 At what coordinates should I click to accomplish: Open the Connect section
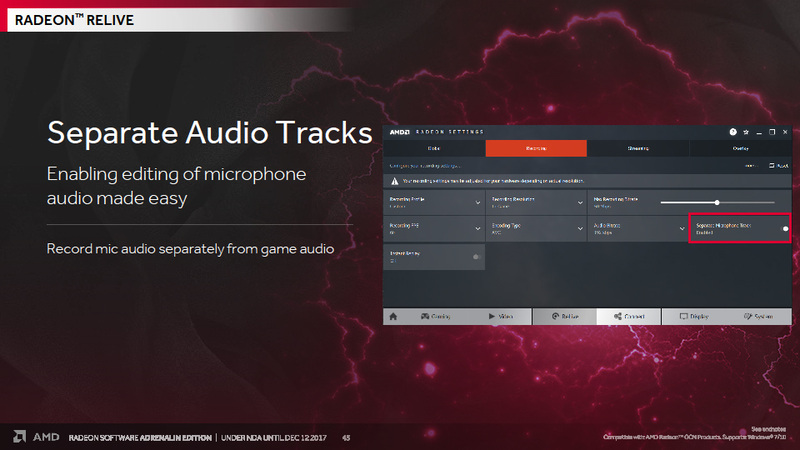(x=629, y=316)
